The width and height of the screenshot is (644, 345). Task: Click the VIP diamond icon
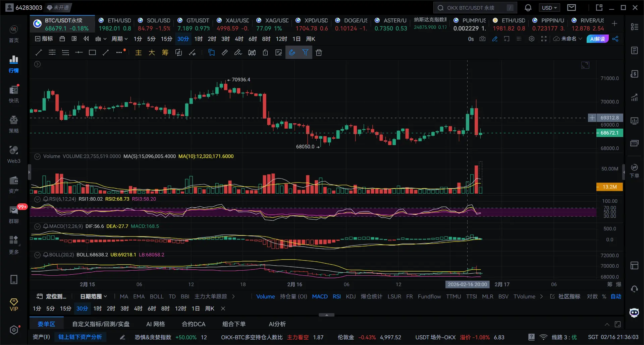[x=14, y=305]
